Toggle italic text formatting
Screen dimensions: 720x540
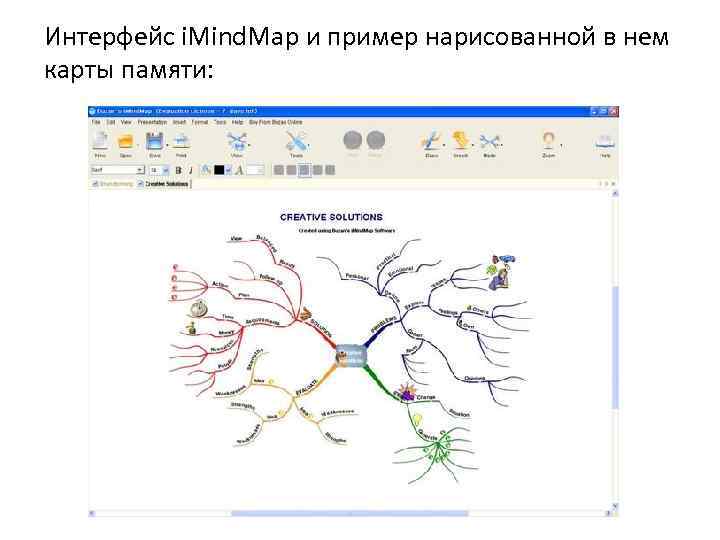(190, 170)
